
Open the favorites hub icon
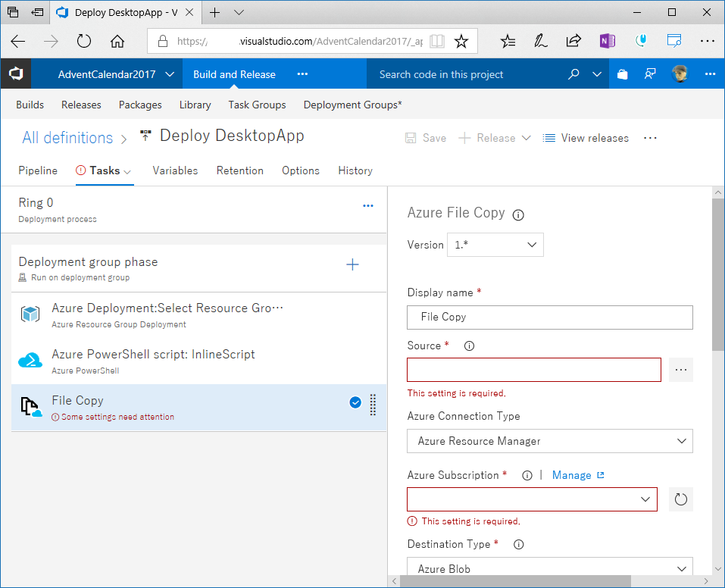(508, 42)
